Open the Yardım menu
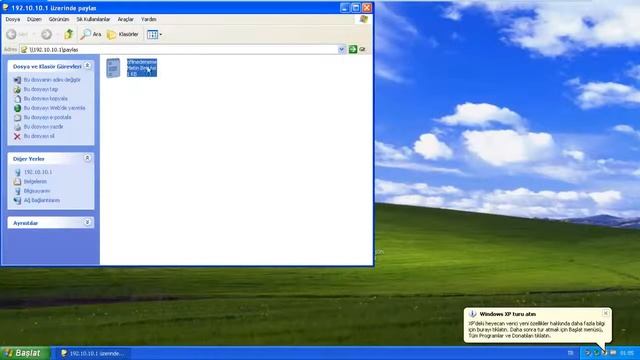The height and width of the screenshot is (360, 640). (149, 19)
